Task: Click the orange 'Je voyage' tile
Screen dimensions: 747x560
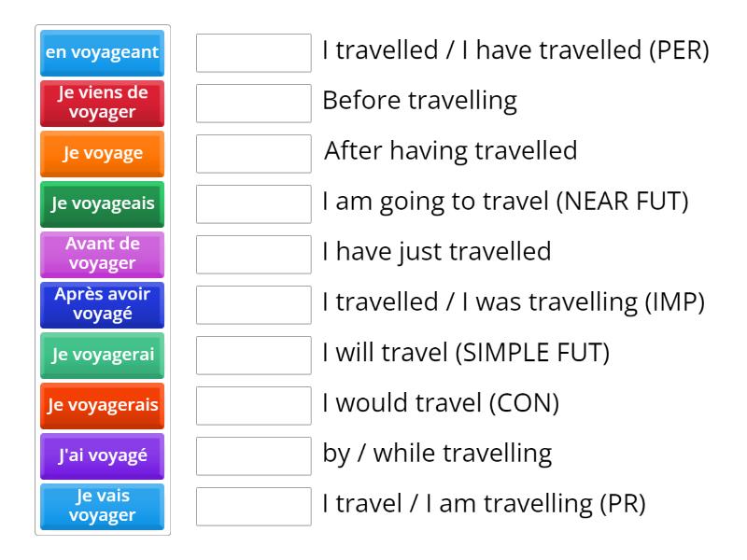Action: [x=102, y=154]
